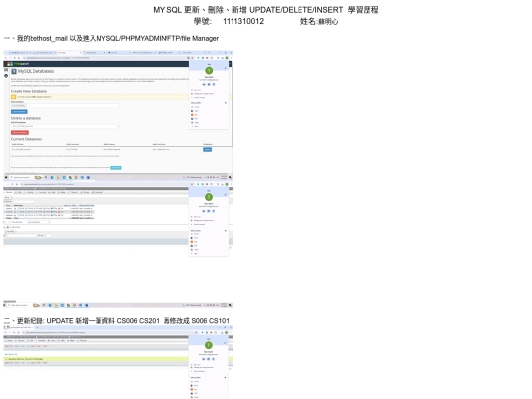Click heading '二、更新紀錄: UPDATE 新增一筆資料'
This screenshot has height=399, width=532.
pos(116,321)
